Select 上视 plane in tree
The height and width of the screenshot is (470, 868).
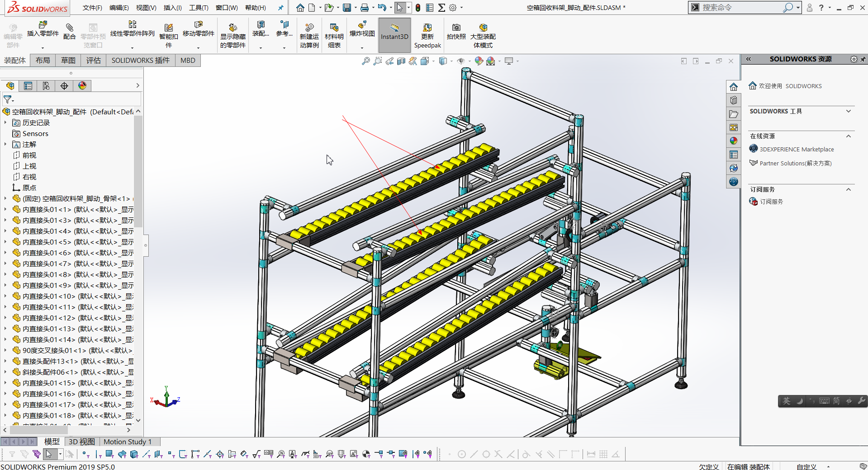(x=29, y=166)
